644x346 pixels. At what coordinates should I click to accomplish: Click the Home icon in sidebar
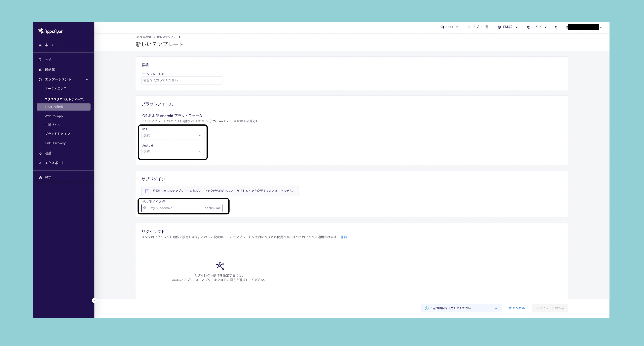40,45
